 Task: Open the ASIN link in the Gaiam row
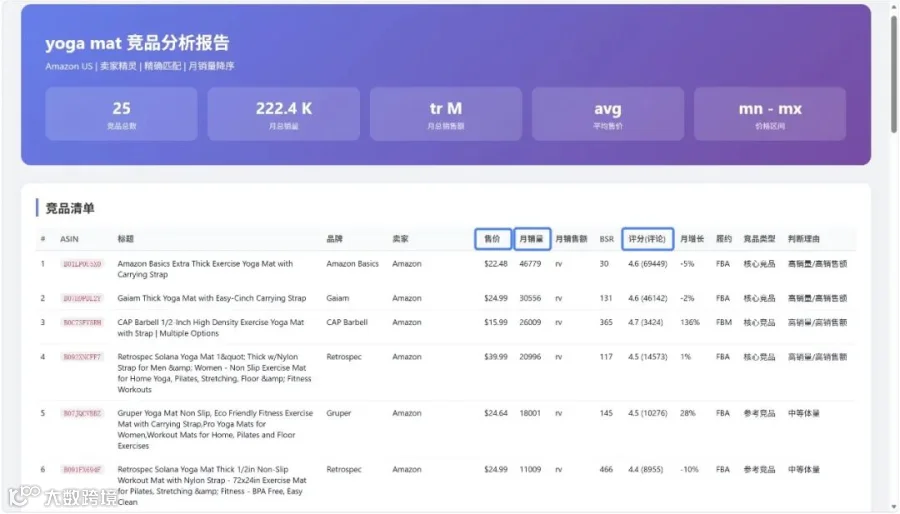pyautogui.click(x=82, y=298)
